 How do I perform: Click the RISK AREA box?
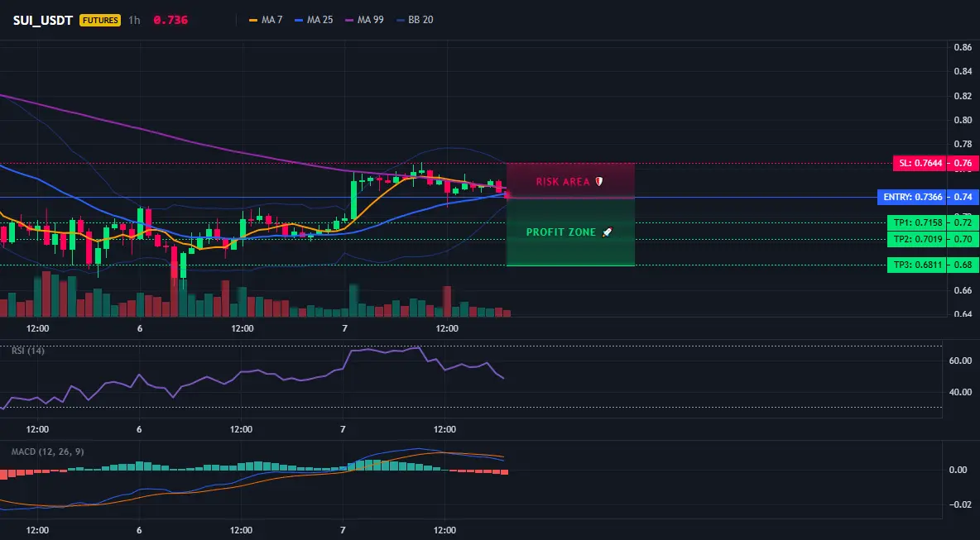click(x=570, y=181)
